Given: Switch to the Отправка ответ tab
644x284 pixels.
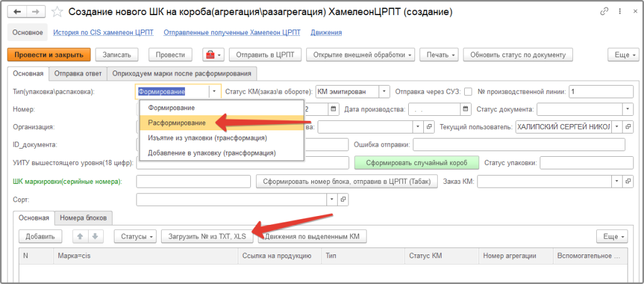Looking at the screenshot, I should (x=77, y=74).
